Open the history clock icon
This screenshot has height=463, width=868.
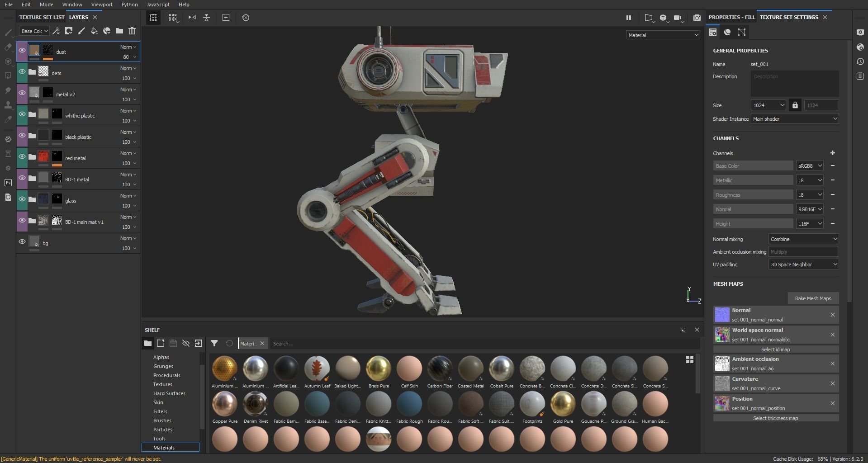pyautogui.click(x=860, y=61)
